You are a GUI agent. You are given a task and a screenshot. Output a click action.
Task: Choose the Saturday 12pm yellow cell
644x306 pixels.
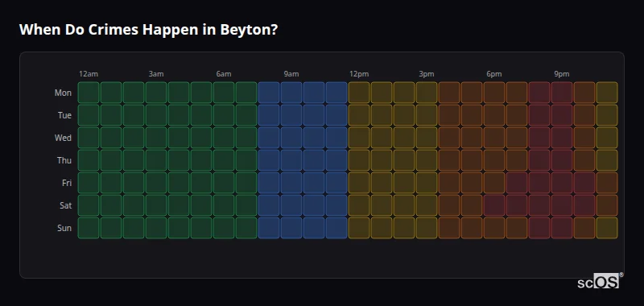click(359, 205)
